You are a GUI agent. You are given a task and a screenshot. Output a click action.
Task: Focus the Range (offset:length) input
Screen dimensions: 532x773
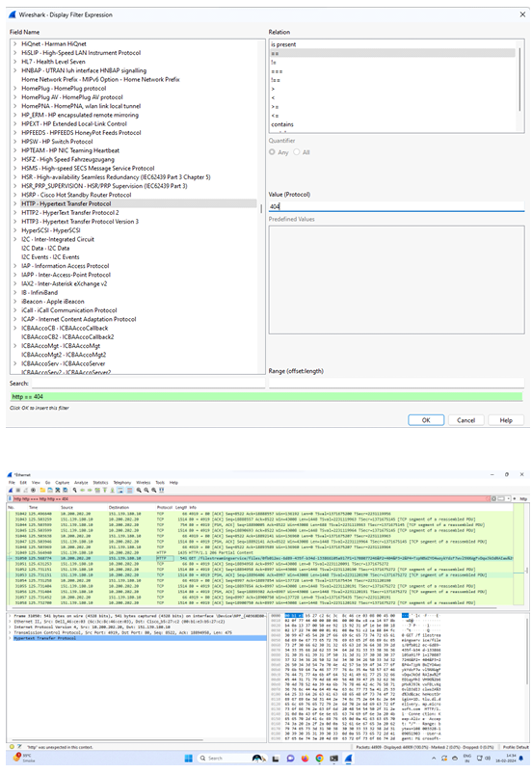(396, 382)
